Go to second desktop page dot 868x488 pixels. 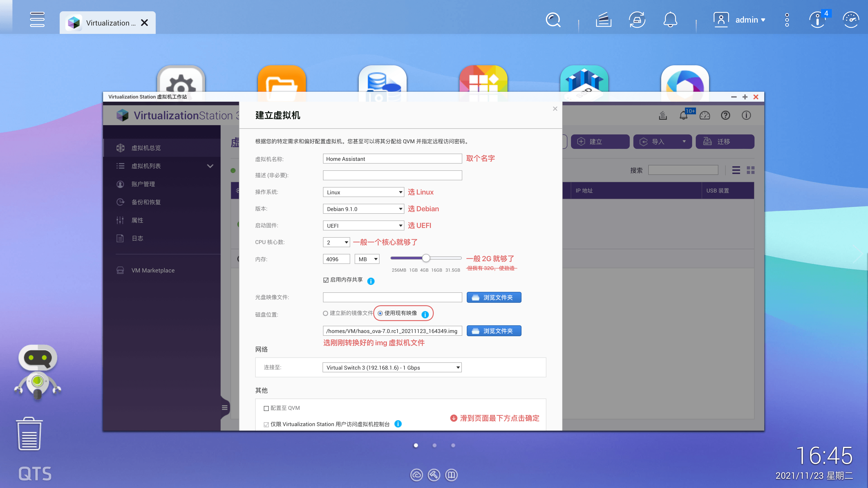[x=434, y=445]
